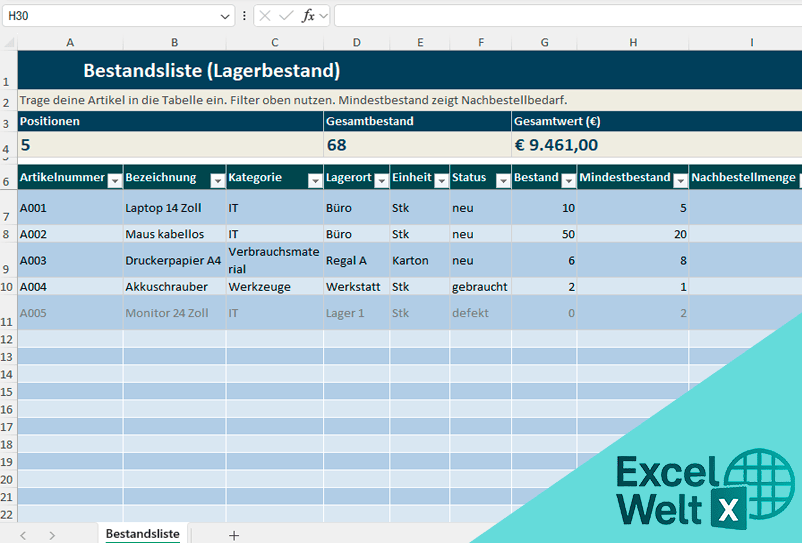
Task: Select cell 'Verbrauchsmaterial'
Action: coord(275,260)
